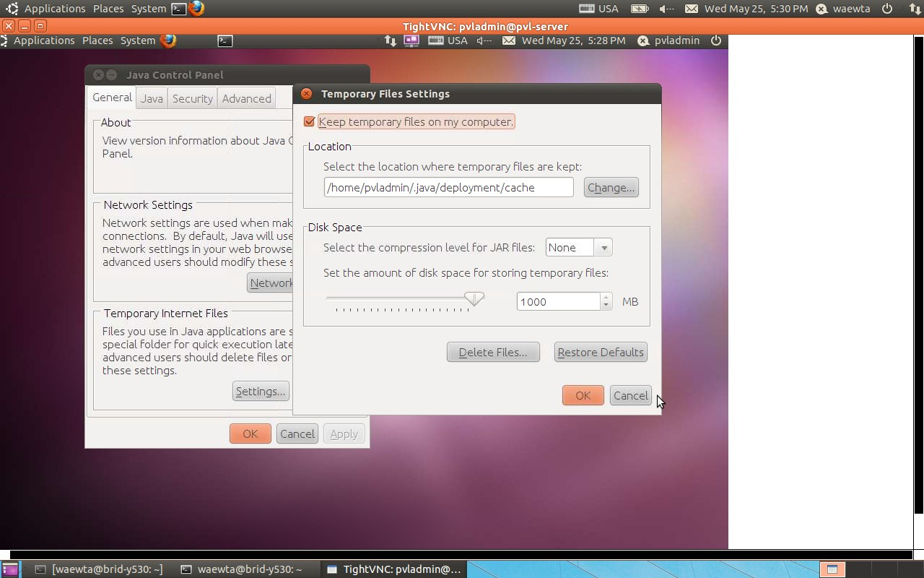Click the disk space slider handle

pos(474,298)
